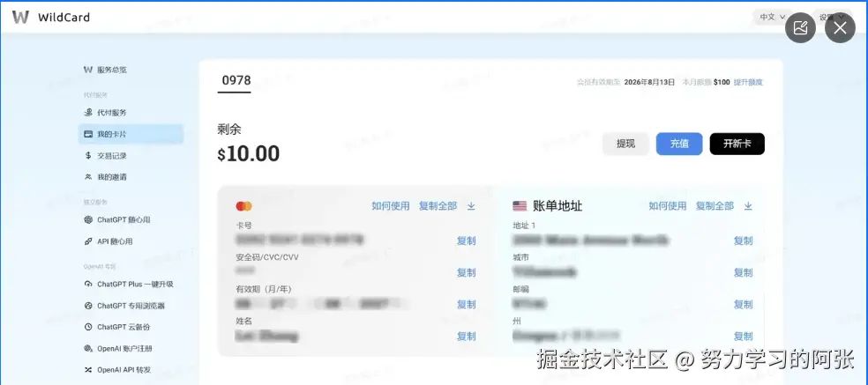868x385 pixels.
Task: Open ChatGPT Plus 一键升级 entry
Action: (x=129, y=285)
